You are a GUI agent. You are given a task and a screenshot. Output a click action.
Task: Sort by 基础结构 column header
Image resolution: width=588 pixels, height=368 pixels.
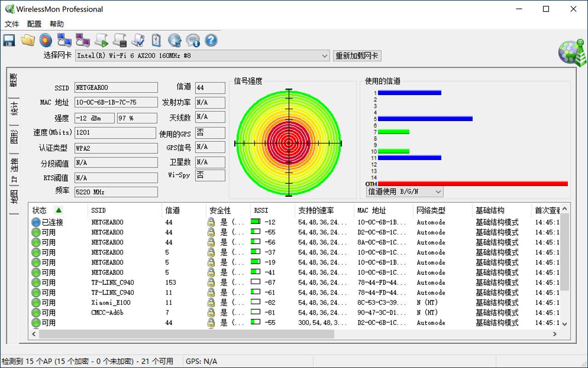[502, 210]
